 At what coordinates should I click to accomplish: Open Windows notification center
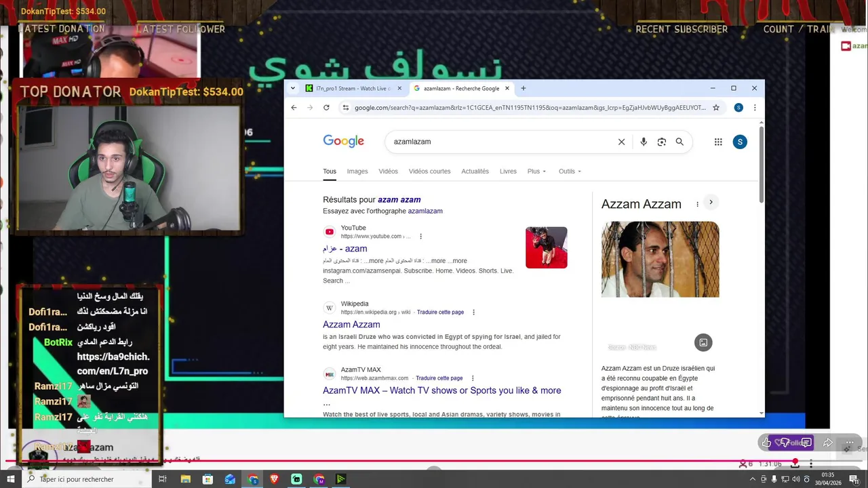pyautogui.click(x=854, y=479)
